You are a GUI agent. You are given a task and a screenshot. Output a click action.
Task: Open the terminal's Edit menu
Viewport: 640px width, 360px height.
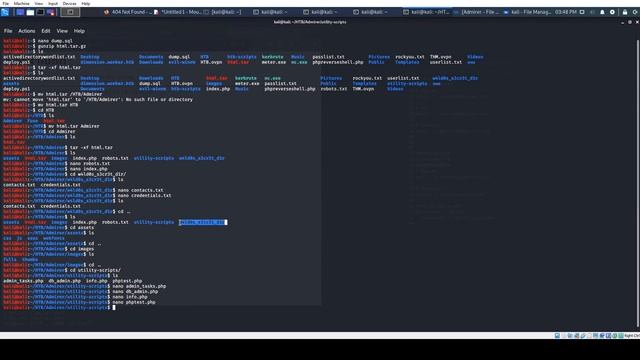(x=46, y=31)
